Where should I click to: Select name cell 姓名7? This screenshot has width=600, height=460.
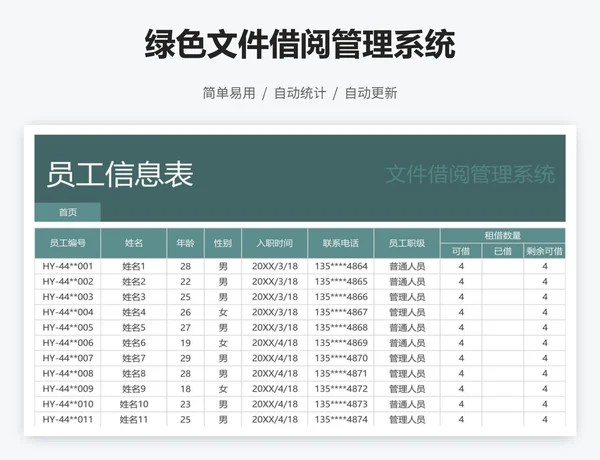[x=134, y=358]
